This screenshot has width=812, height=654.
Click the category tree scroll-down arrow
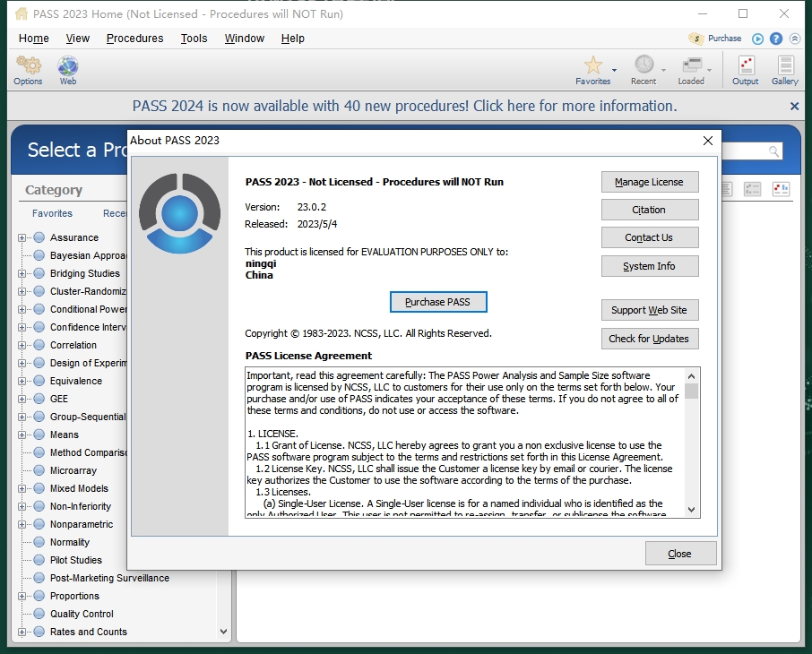(x=224, y=632)
